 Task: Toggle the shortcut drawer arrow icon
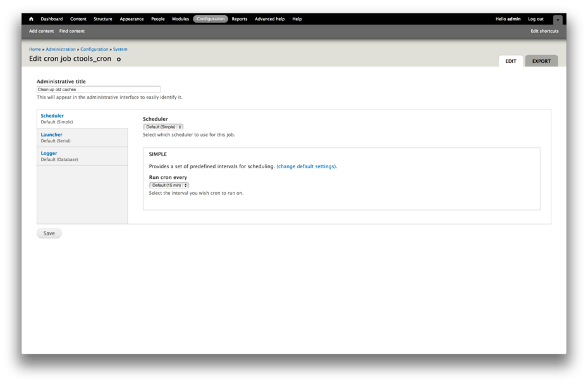(x=557, y=20)
